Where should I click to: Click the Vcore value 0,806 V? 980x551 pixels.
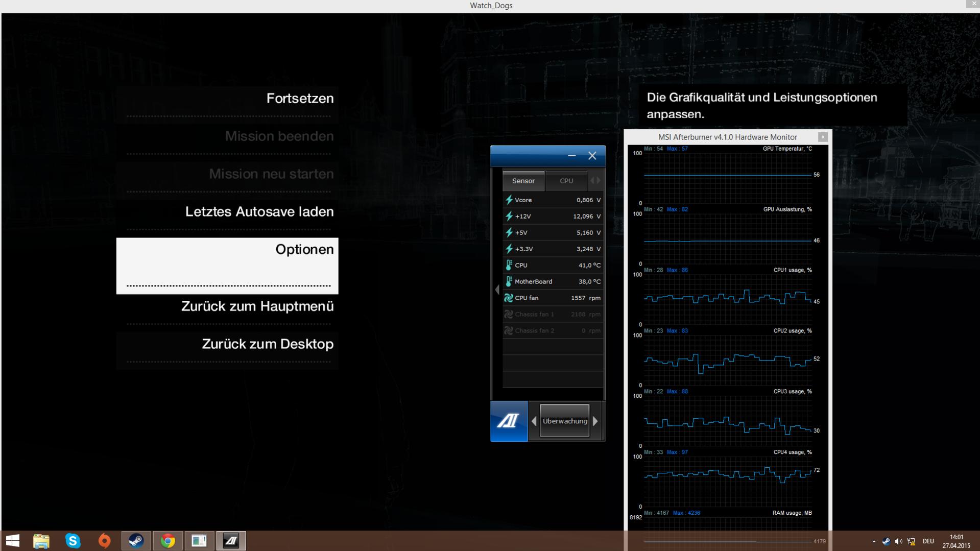pos(588,200)
